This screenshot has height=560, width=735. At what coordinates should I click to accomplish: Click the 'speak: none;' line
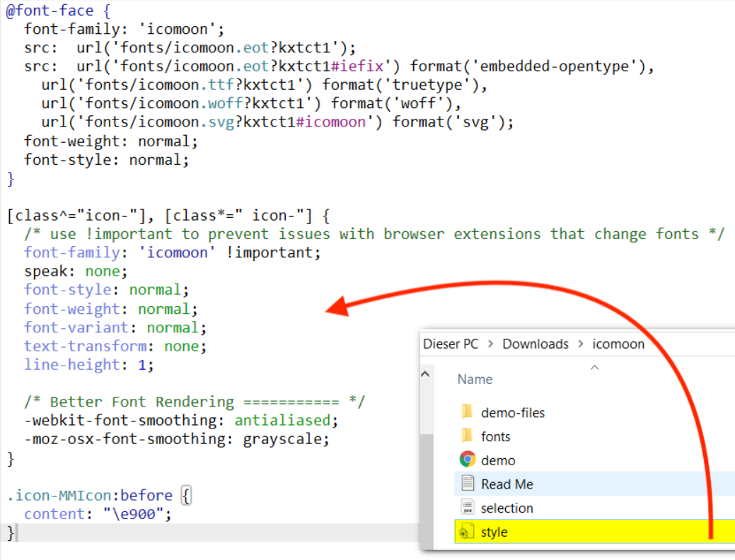pos(76,272)
